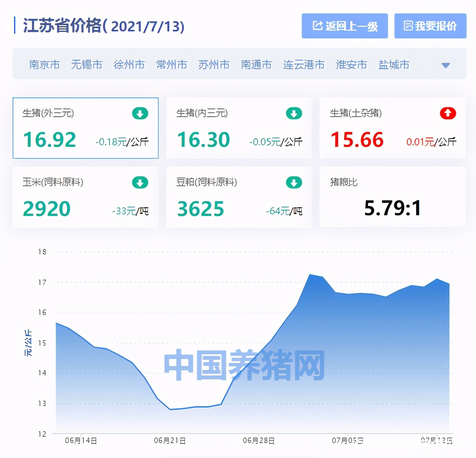Click the down arrow icon on 玉米(饲料原料) card
Screen dimensions: 476x458
point(140,182)
